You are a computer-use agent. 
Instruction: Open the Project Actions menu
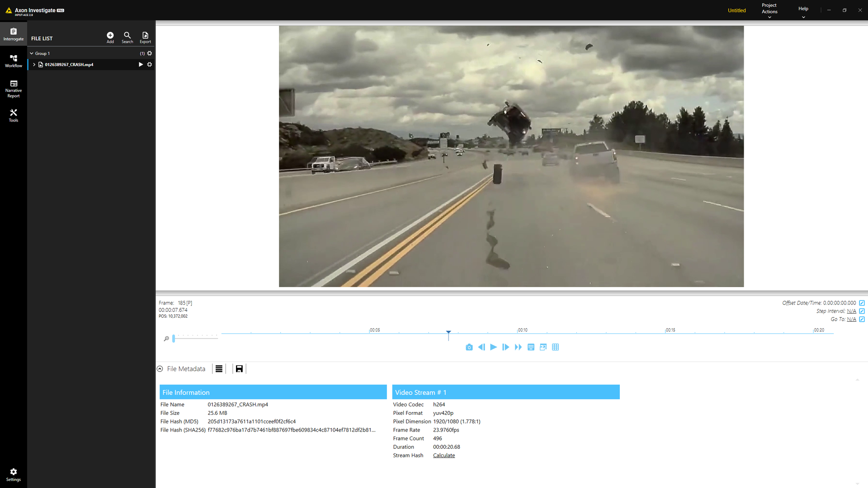pyautogui.click(x=769, y=11)
